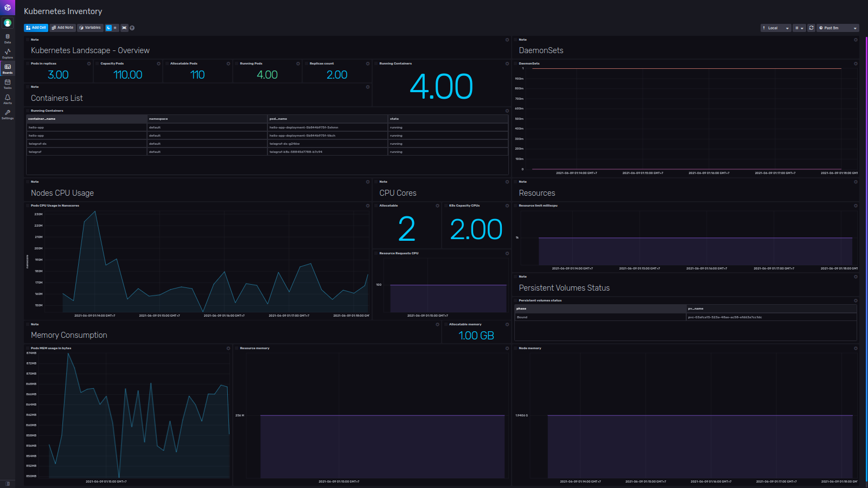Open the Past 5m time range dropdown
Image resolution: width=868 pixels, height=488 pixels.
point(838,28)
